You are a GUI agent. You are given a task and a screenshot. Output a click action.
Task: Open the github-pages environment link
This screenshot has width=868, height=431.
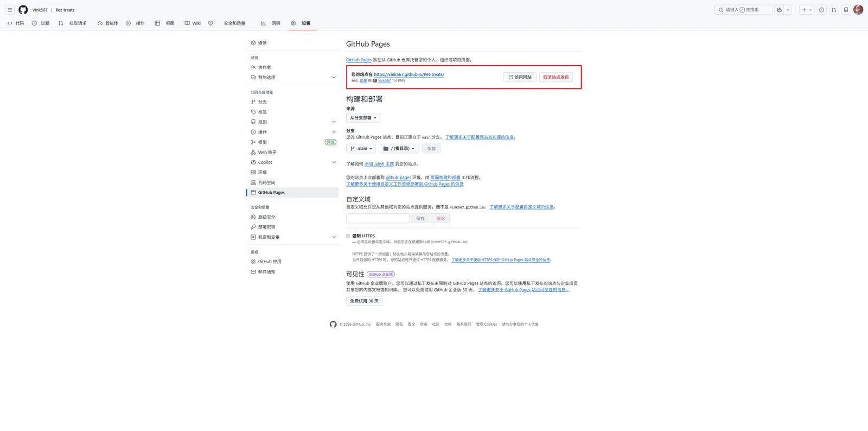(398, 178)
